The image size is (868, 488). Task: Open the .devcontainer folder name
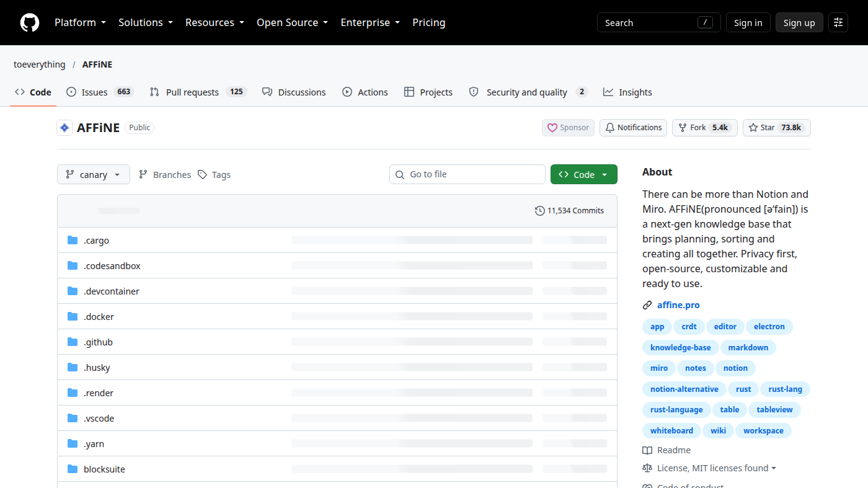pyautogui.click(x=112, y=291)
